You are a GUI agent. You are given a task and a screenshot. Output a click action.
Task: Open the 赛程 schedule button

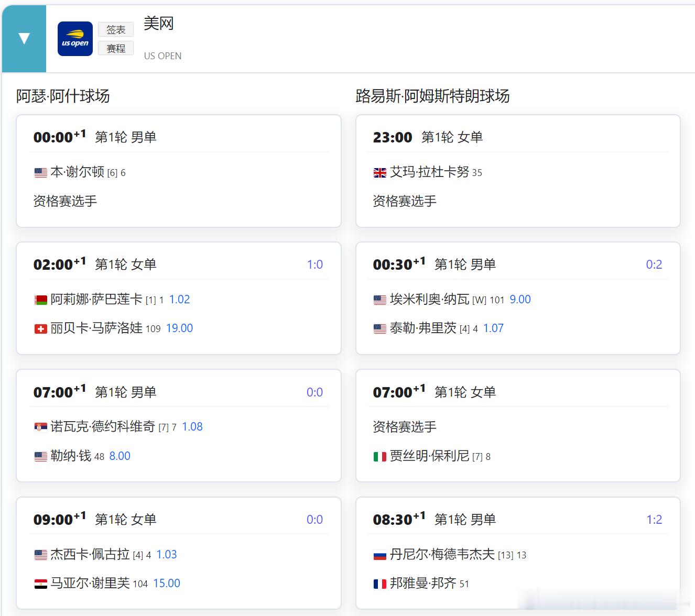[116, 48]
